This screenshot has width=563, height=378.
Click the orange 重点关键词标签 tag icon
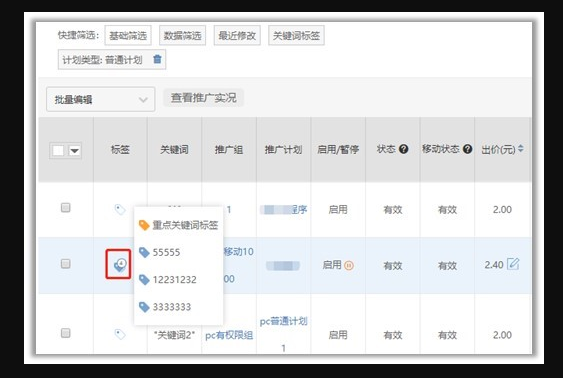coord(144,225)
